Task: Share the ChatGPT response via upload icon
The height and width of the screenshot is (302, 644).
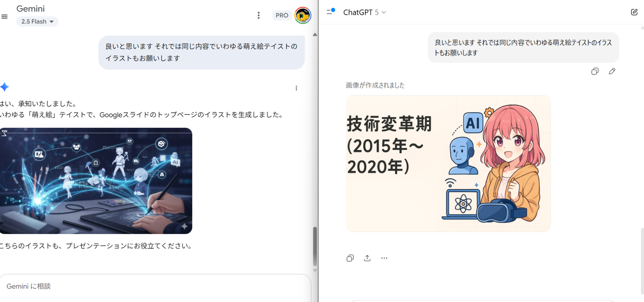Action: pos(367,258)
